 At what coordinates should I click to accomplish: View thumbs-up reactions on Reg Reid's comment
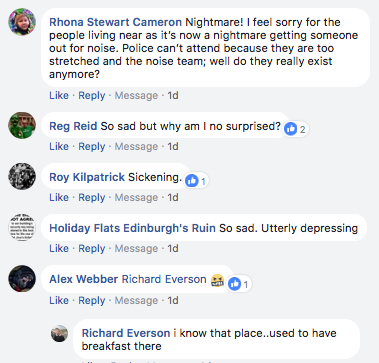coord(296,129)
